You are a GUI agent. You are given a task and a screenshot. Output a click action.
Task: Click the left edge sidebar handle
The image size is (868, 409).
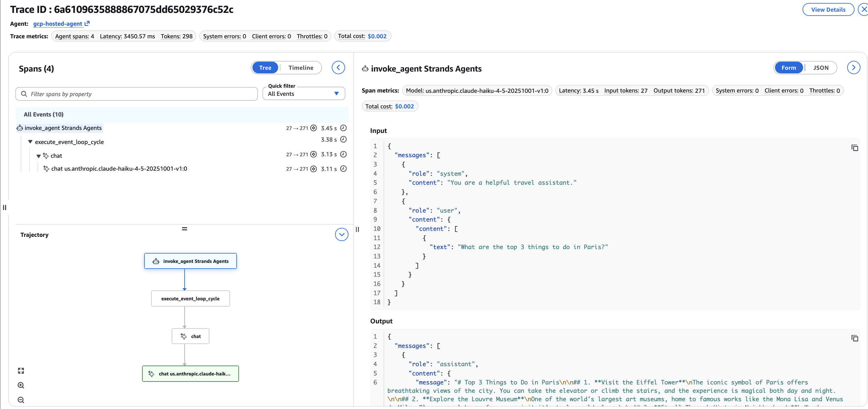point(4,207)
